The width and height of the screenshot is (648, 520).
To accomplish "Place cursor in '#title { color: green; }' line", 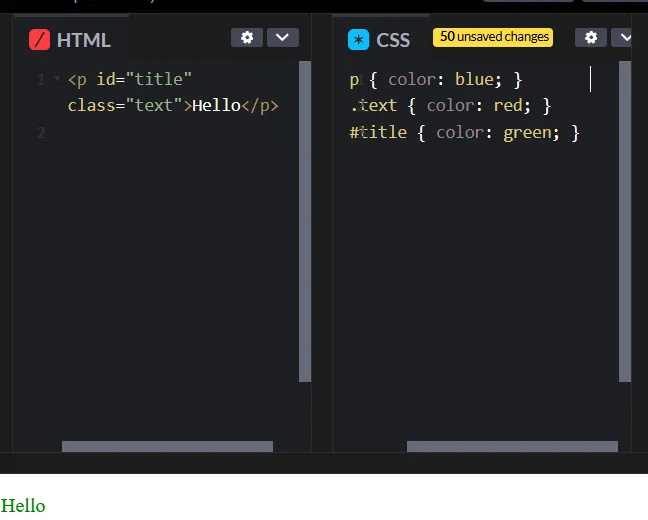I will [x=465, y=133].
